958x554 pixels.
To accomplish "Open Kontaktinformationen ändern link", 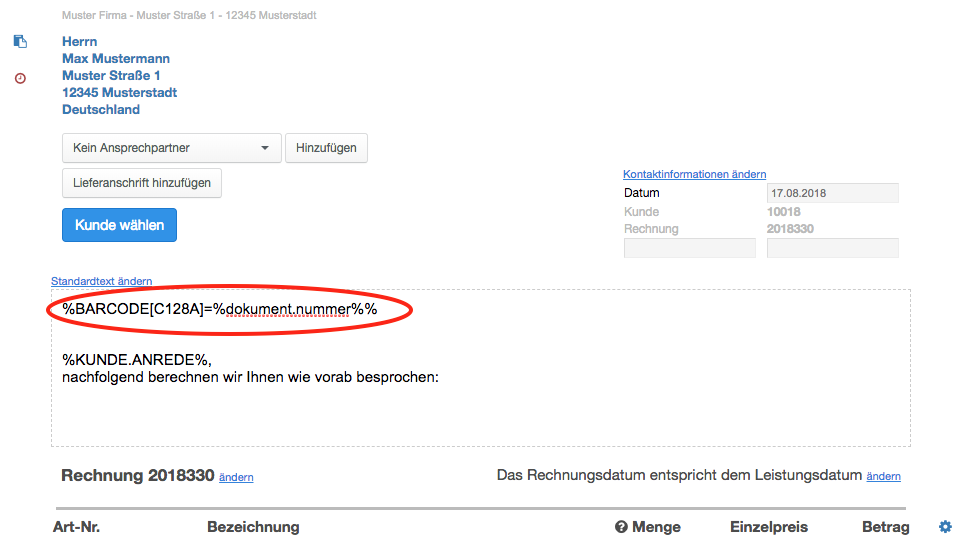I will [x=694, y=174].
